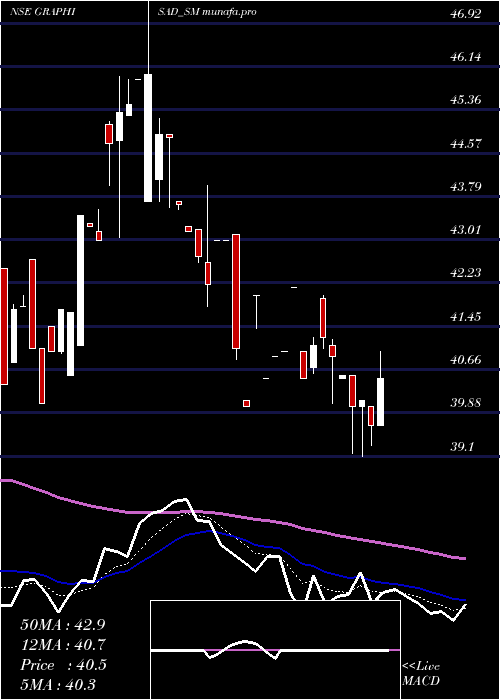Image resolution: width=500 pixels, height=700 pixels.
Task: Click the 46.92 price axis label
Action: (x=466, y=13)
